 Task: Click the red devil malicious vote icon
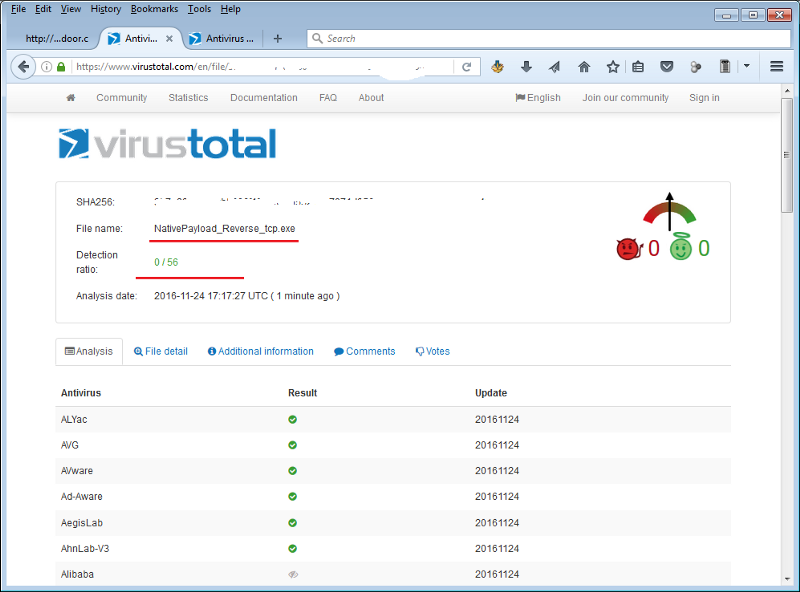pos(627,249)
